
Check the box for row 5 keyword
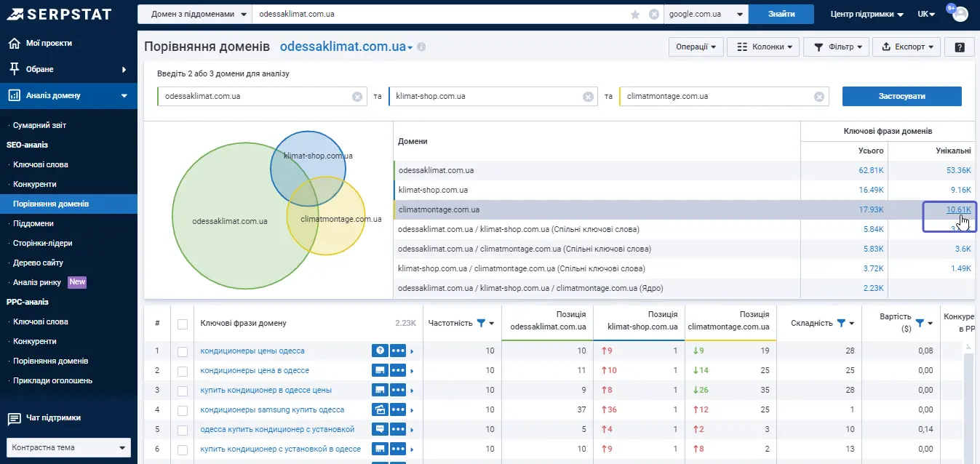pos(183,430)
